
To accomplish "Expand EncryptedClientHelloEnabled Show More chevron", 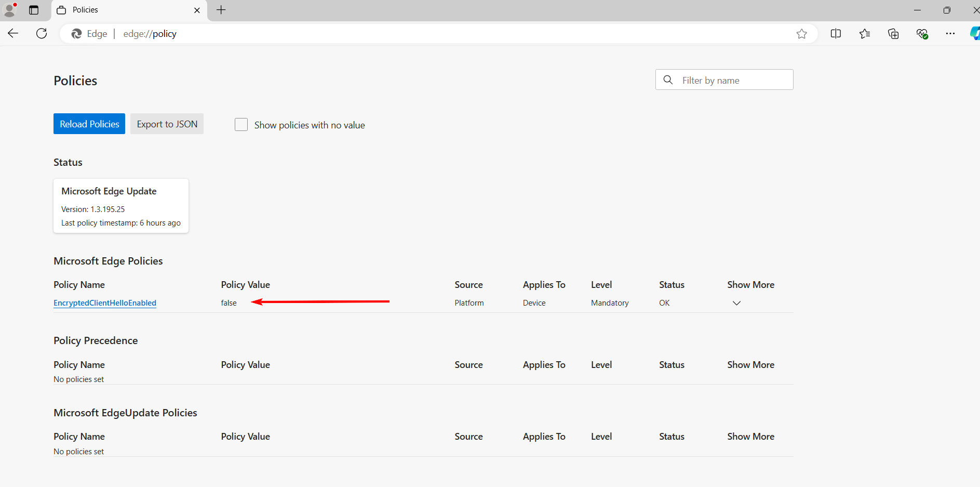I will pos(736,303).
